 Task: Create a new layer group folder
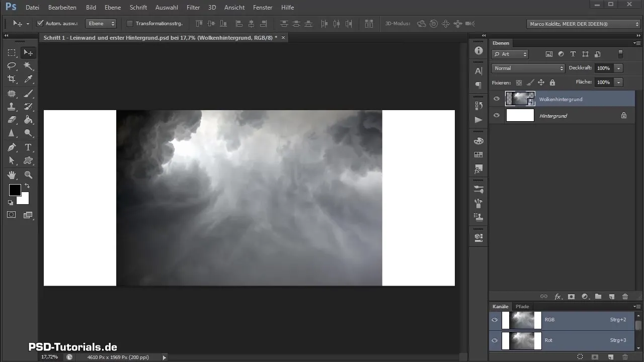[x=598, y=297]
